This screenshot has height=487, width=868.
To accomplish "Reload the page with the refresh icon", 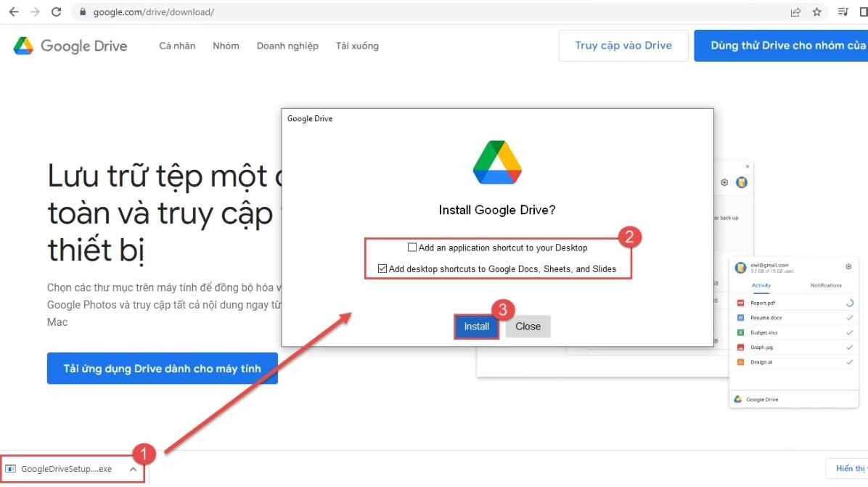I will click(x=57, y=12).
